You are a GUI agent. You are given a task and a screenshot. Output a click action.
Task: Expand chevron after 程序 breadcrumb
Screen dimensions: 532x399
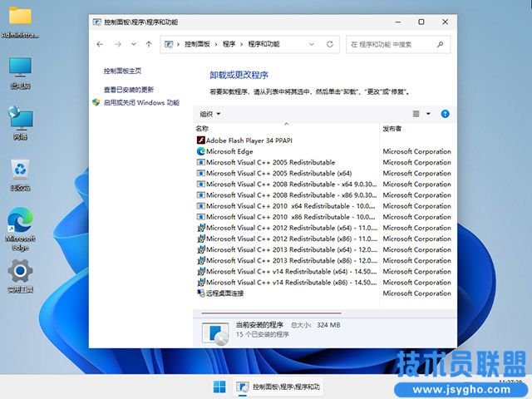(x=242, y=44)
